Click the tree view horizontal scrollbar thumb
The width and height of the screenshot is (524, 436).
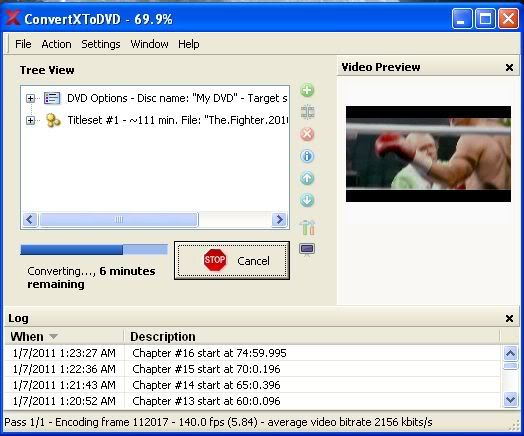click(119, 220)
